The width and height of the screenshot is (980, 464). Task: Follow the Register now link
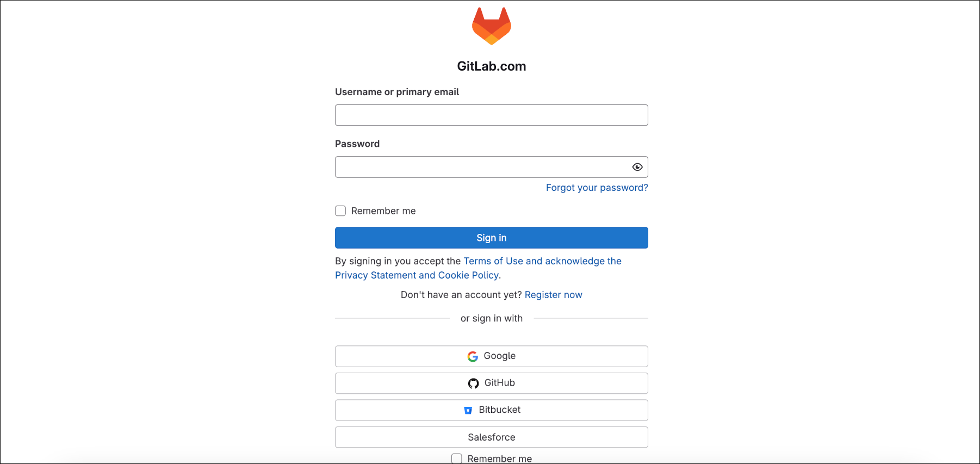click(553, 295)
